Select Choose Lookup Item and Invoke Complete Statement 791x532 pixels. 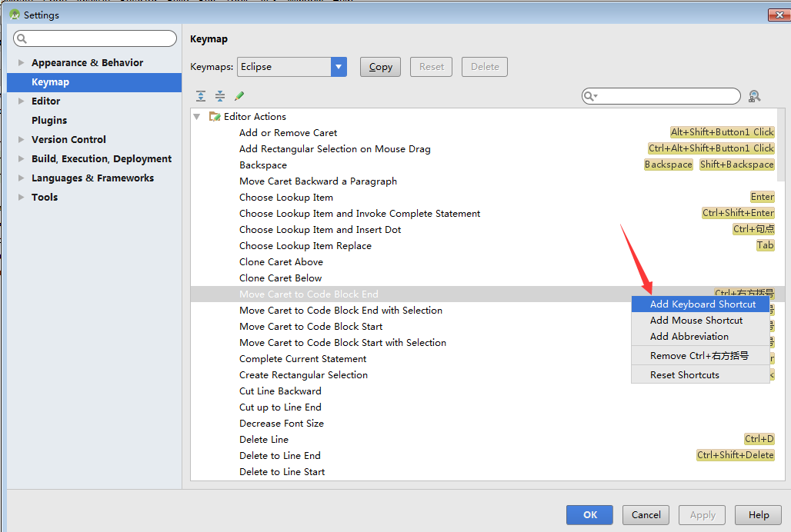(x=359, y=214)
